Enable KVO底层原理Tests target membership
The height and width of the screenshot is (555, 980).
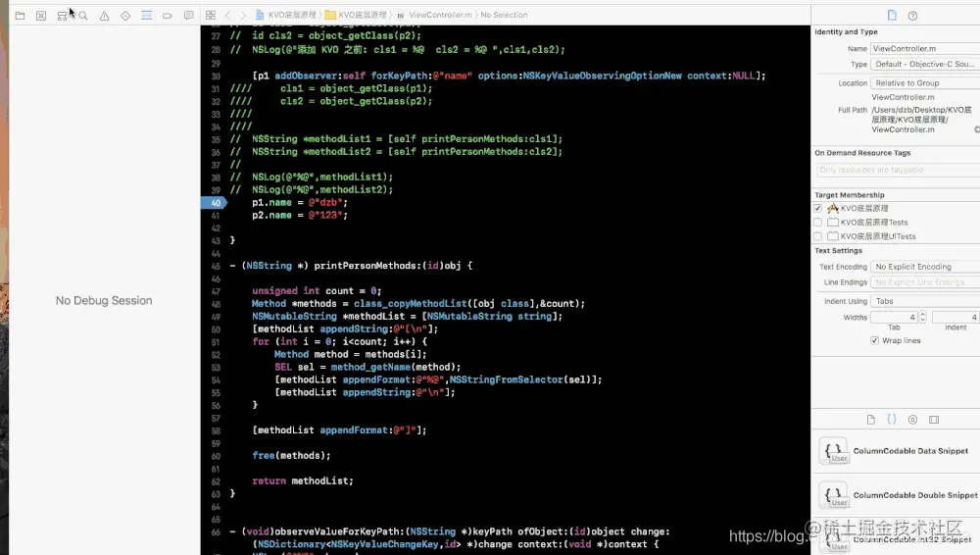[817, 223]
